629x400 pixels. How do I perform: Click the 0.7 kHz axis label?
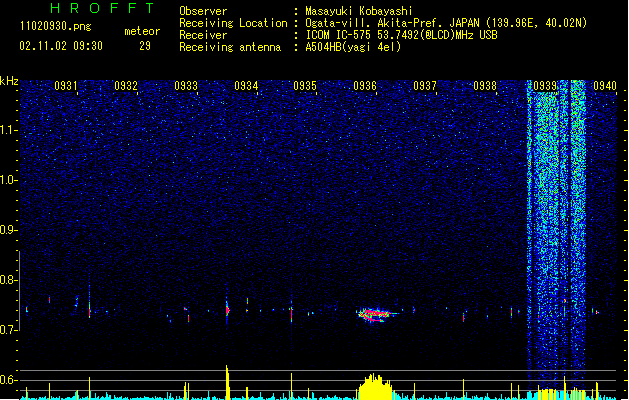tap(9, 330)
